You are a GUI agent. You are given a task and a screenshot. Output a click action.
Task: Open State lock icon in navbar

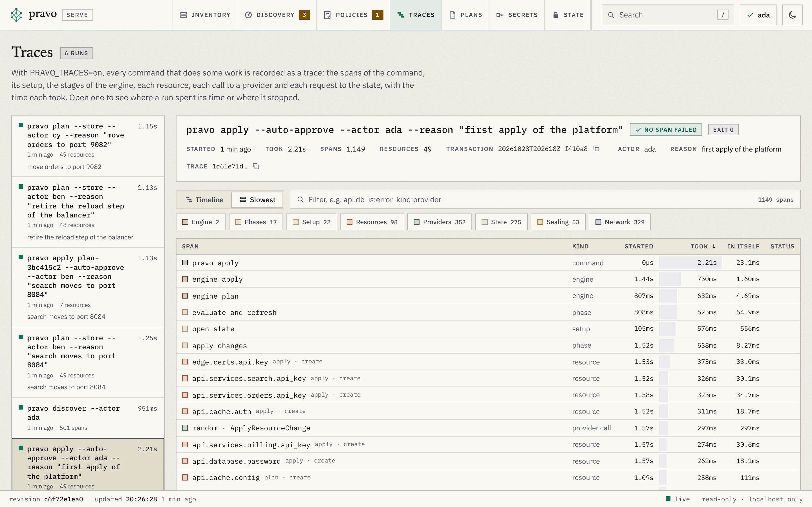(x=556, y=15)
